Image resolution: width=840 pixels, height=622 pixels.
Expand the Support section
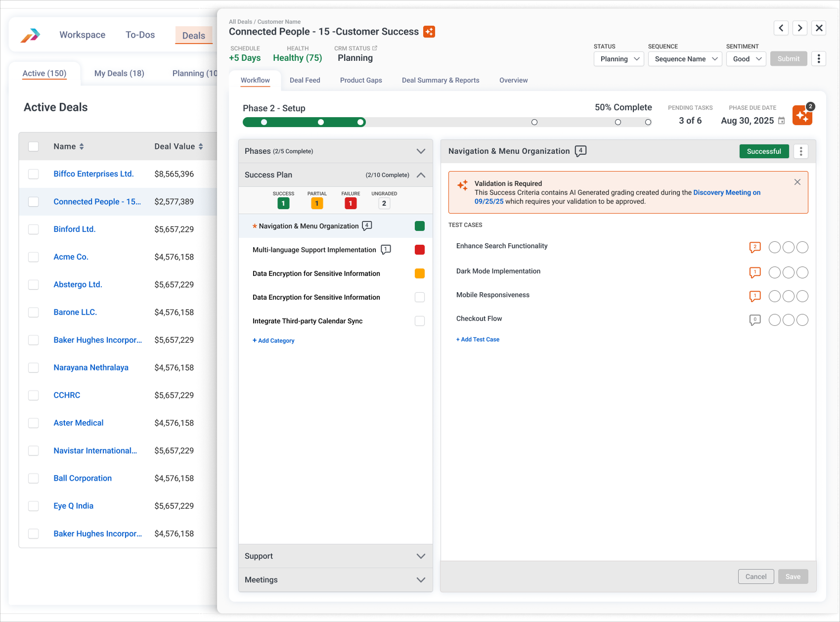[421, 556]
